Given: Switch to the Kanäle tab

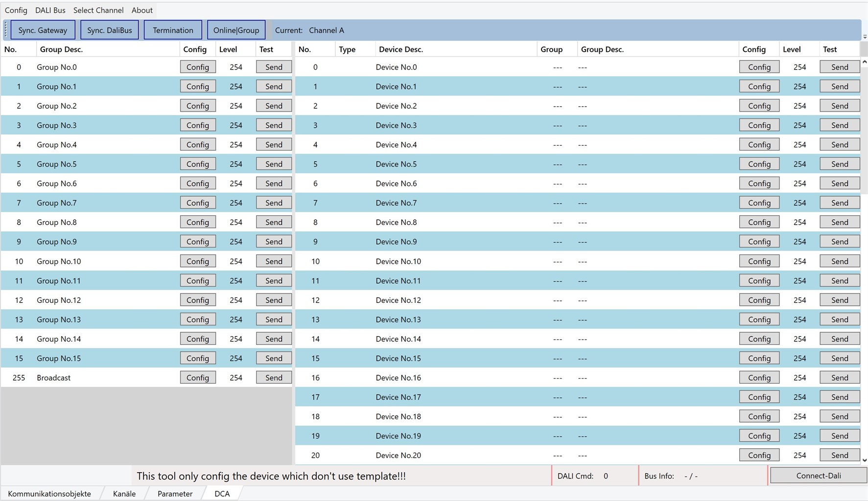Looking at the screenshot, I should (124, 494).
